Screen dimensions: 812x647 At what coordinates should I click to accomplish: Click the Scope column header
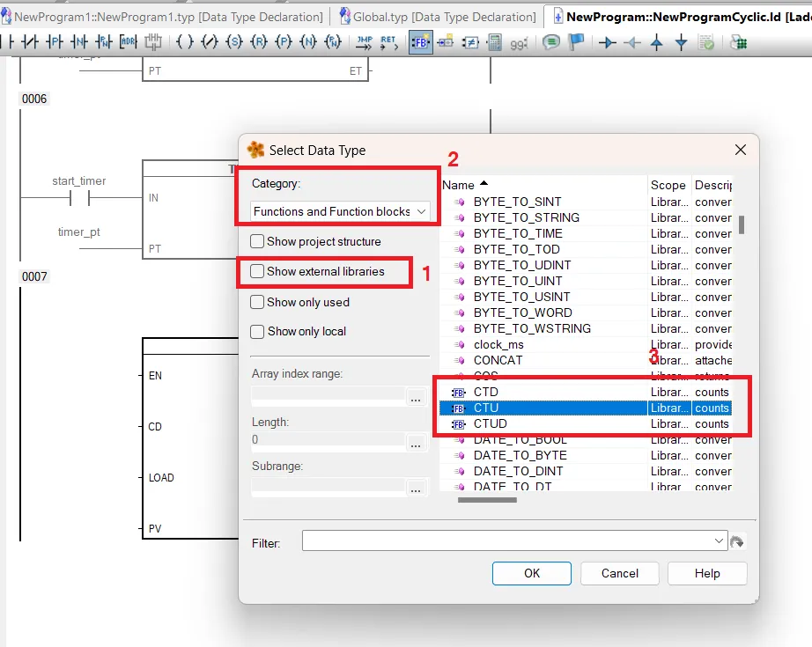pos(668,185)
